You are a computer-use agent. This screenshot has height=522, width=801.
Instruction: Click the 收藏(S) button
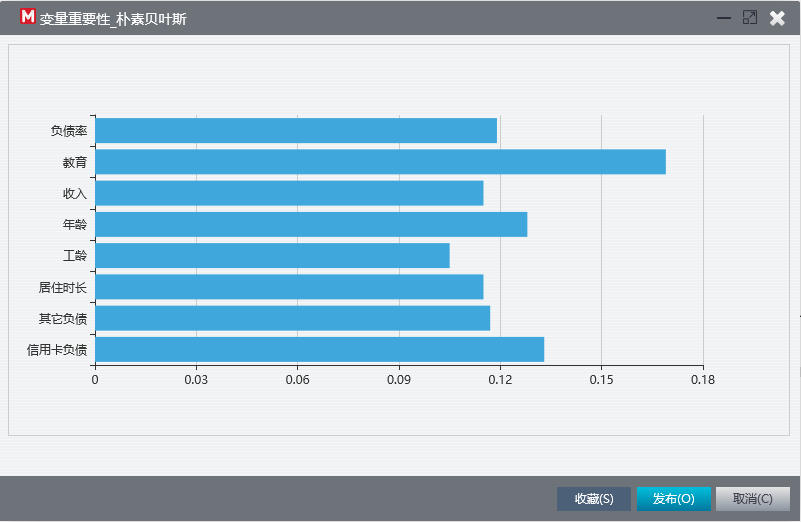coord(594,499)
